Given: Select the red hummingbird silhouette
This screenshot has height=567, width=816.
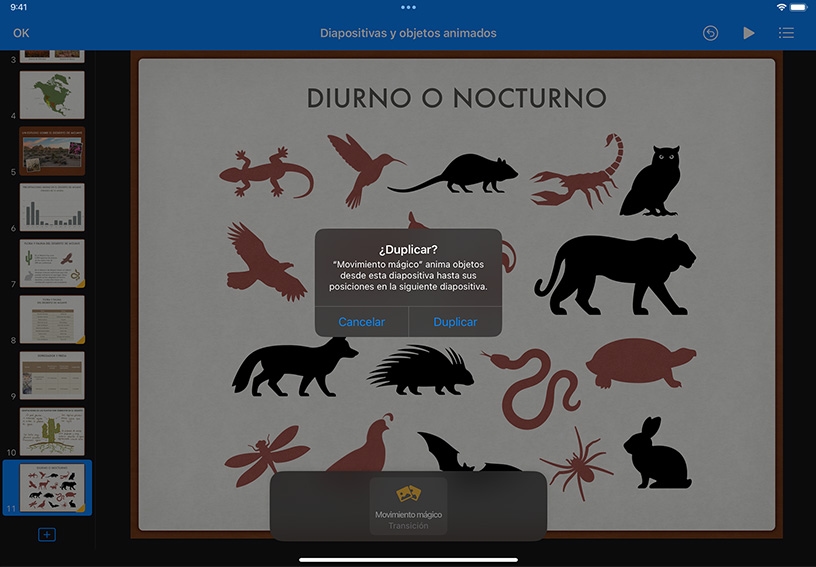Looking at the screenshot, I should [365, 170].
